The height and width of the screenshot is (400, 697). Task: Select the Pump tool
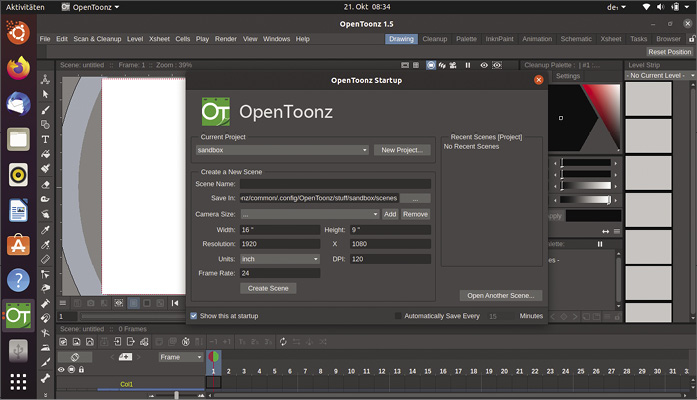(x=45, y=304)
